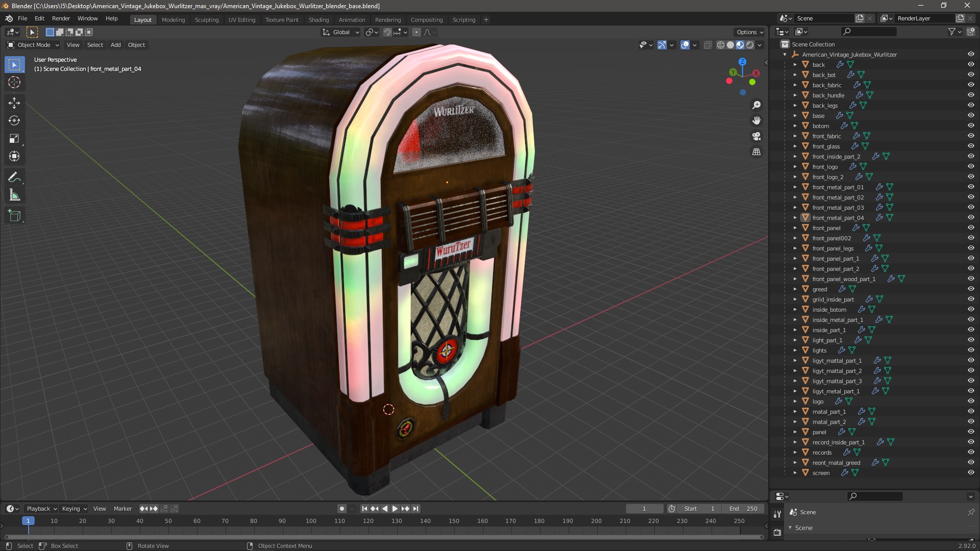
Task: Open the Keying dropdown in timeline
Action: 74,509
